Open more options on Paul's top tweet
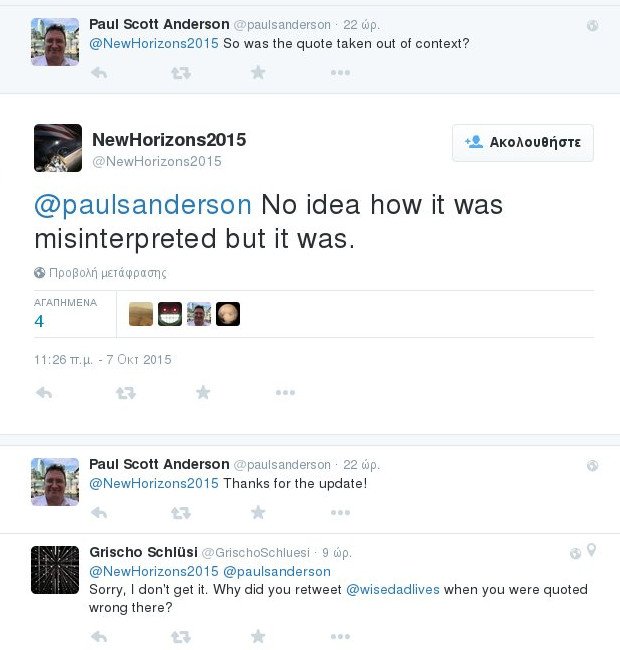This screenshot has height=650, width=620. coord(340,73)
